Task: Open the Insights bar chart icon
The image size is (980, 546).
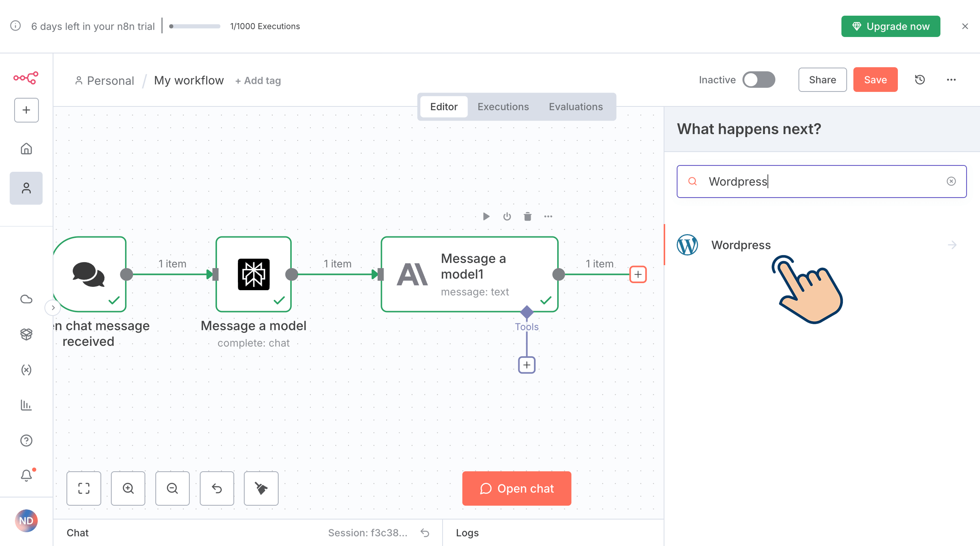Action: 26,405
